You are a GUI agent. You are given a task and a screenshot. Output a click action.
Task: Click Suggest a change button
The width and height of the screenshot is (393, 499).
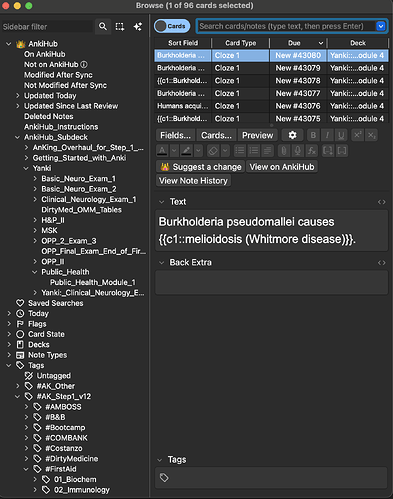coord(201,167)
